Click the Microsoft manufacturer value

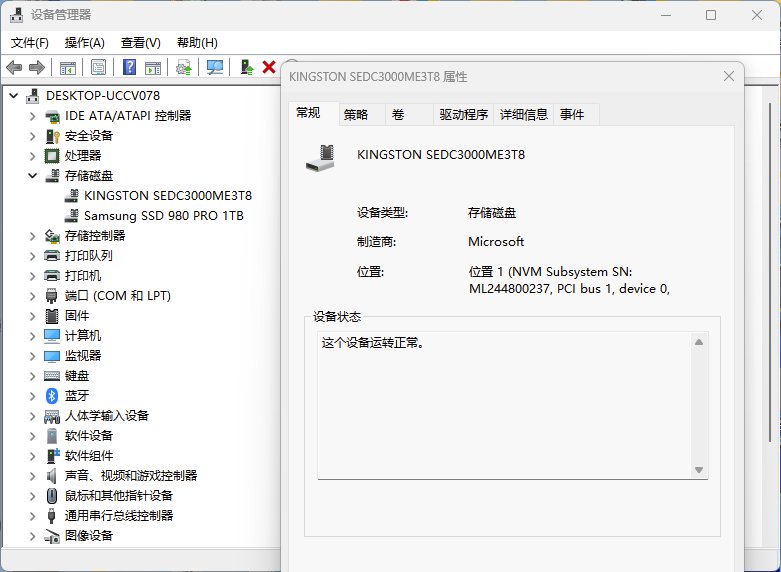tap(496, 242)
